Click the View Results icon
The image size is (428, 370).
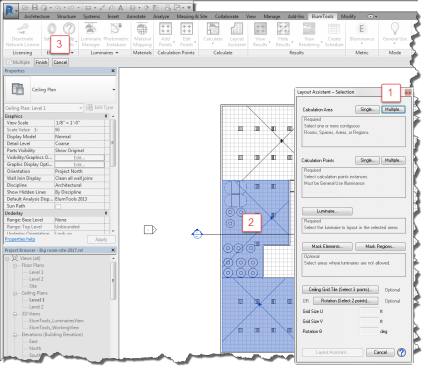pyautogui.click(x=260, y=35)
